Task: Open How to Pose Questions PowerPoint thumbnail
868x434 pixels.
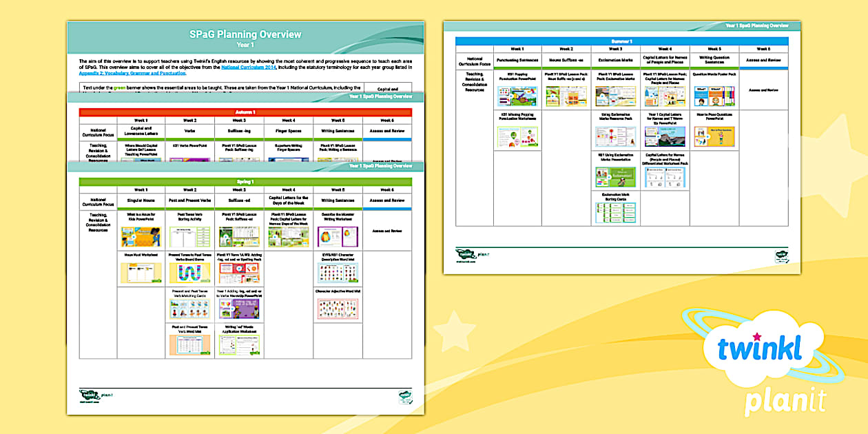Action: pos(714,136)
